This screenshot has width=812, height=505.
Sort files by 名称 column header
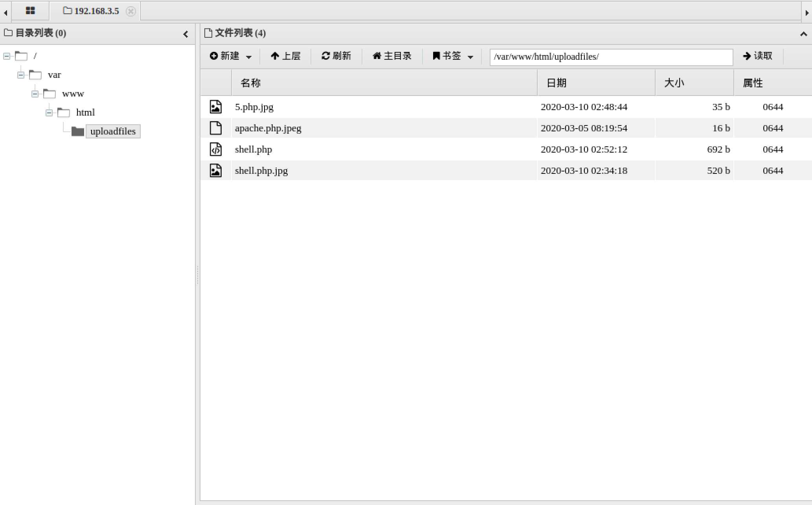384,83
